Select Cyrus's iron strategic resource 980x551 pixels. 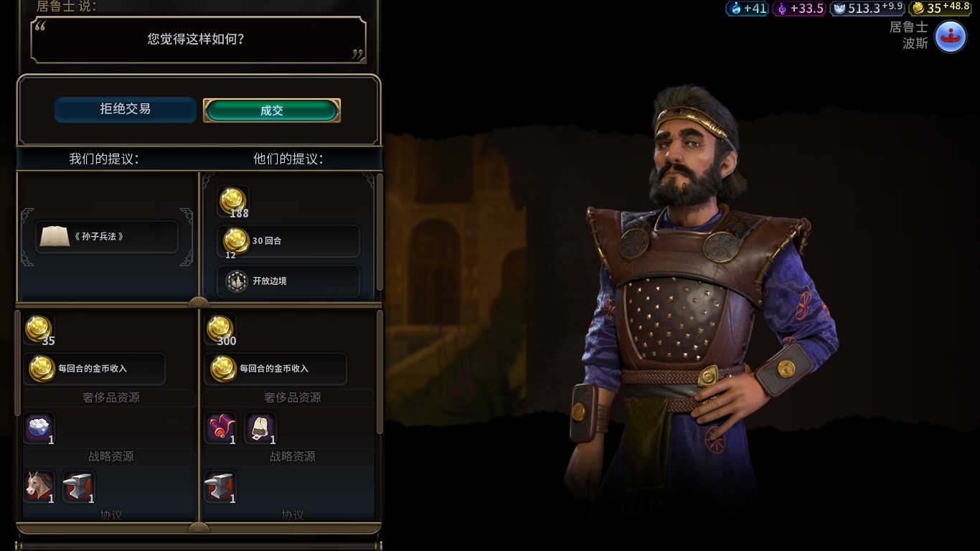[221, 486]
